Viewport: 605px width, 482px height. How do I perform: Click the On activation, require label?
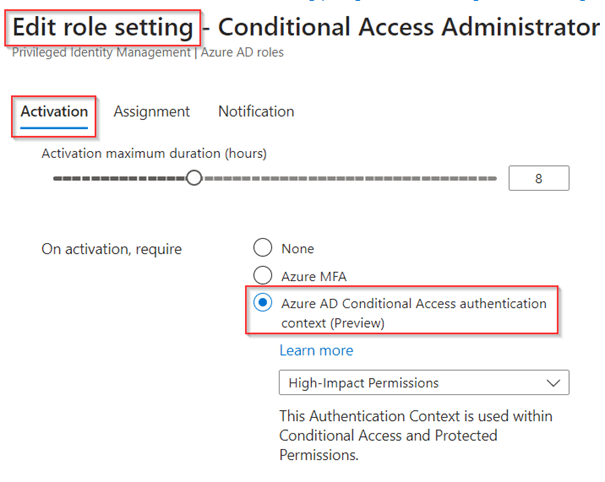pos(111,249)
